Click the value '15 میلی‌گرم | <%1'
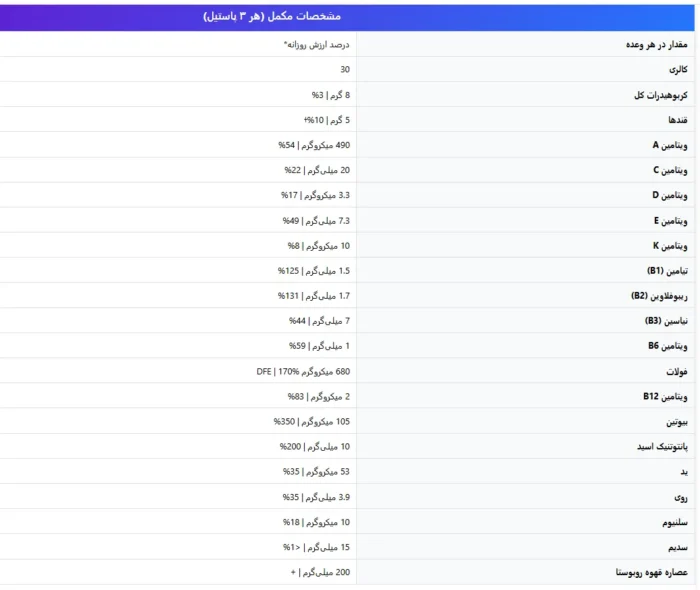 [x=316, y=547]
